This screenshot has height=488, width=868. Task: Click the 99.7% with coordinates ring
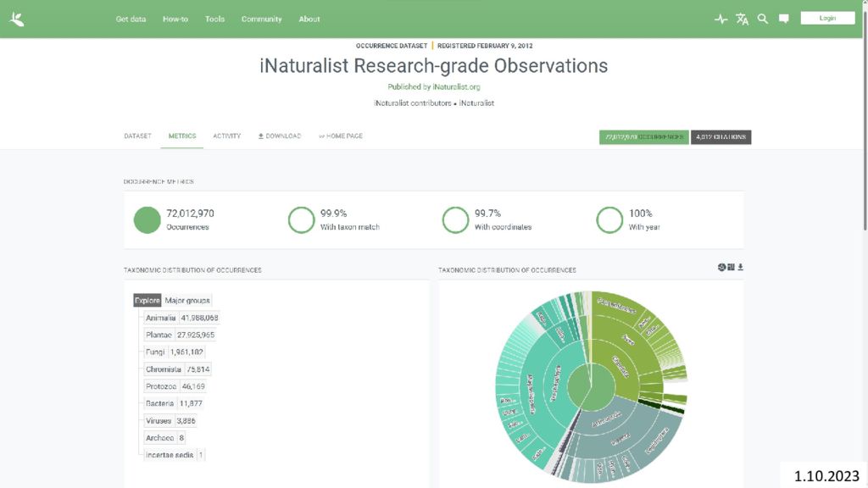tap(455, 219)
